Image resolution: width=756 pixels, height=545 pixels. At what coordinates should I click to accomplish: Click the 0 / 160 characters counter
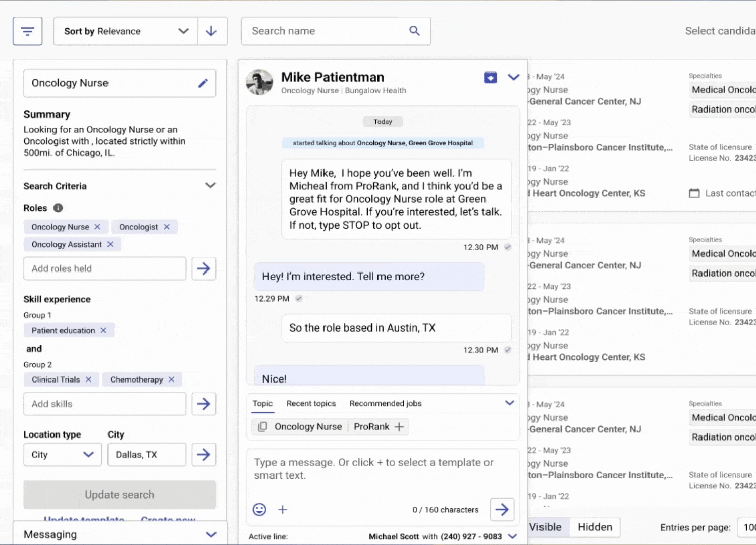(x=446, y=510)
